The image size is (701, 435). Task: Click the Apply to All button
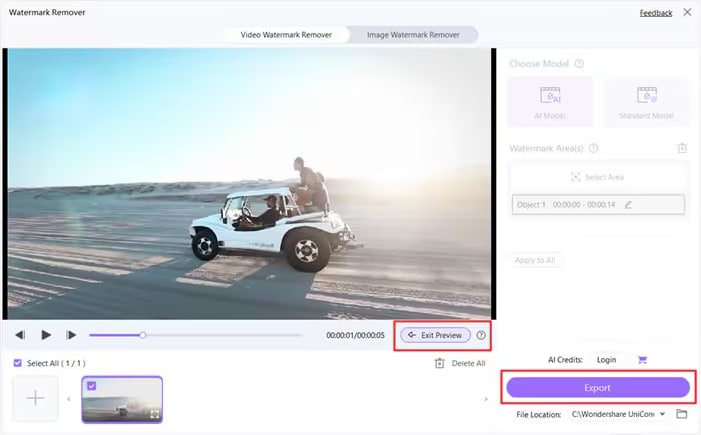tap(535, 260)
